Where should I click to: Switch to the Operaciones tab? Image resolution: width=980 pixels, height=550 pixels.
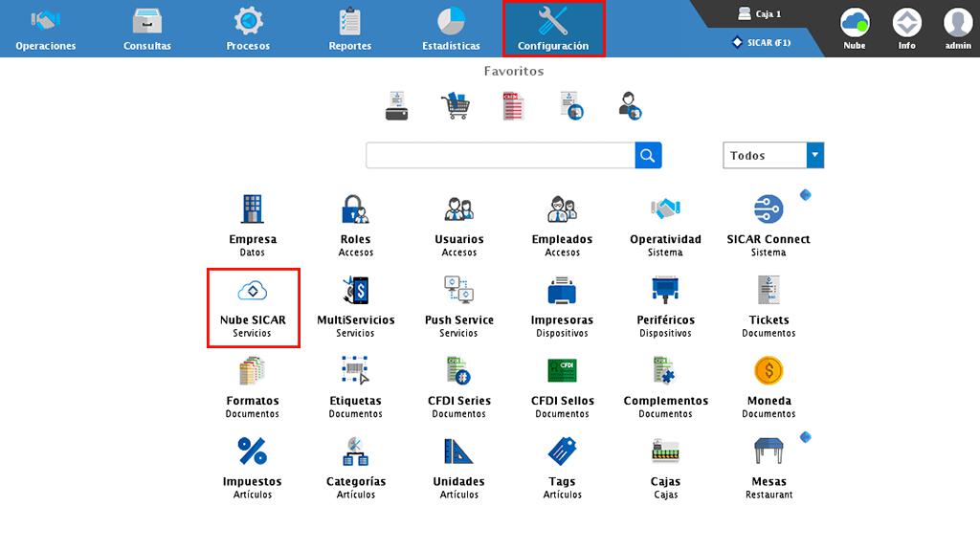click(46, 29)
